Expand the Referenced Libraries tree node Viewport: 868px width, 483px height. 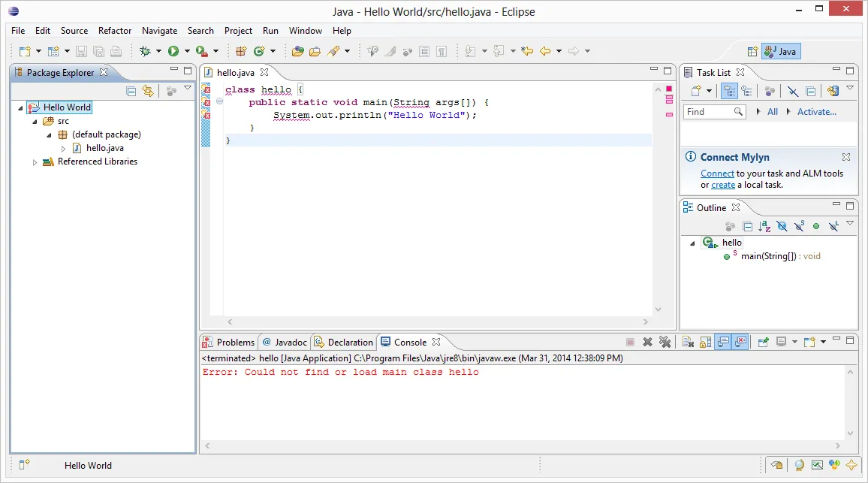point(35,162)
